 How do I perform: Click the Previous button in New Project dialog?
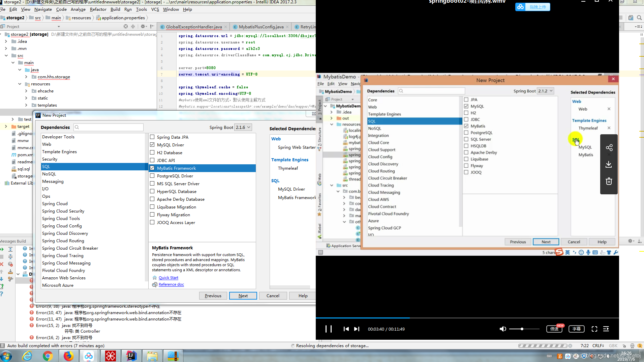tap(213, 296)
